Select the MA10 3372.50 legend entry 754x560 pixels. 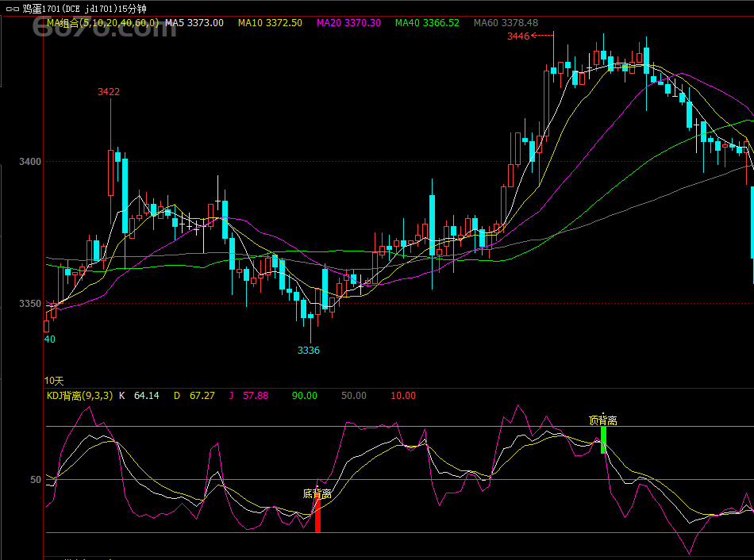(x=270, y=23)
